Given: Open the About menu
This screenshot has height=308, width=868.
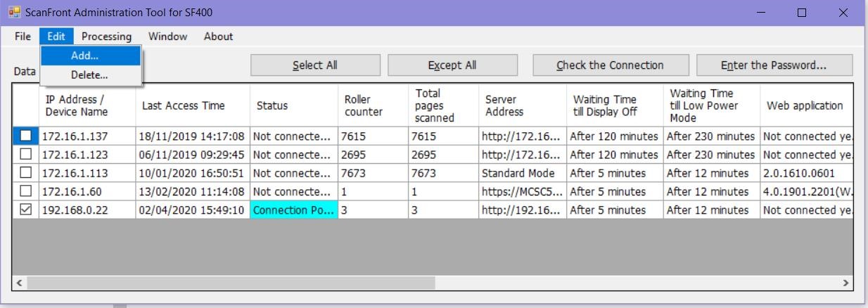Looking at the screenshot, I should [218, 37].
